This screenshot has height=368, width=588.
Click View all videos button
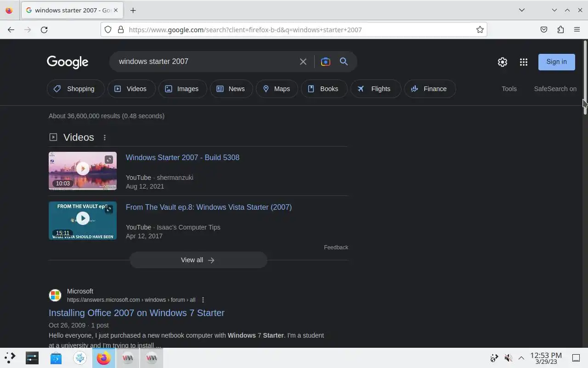(x=198, y=260)
